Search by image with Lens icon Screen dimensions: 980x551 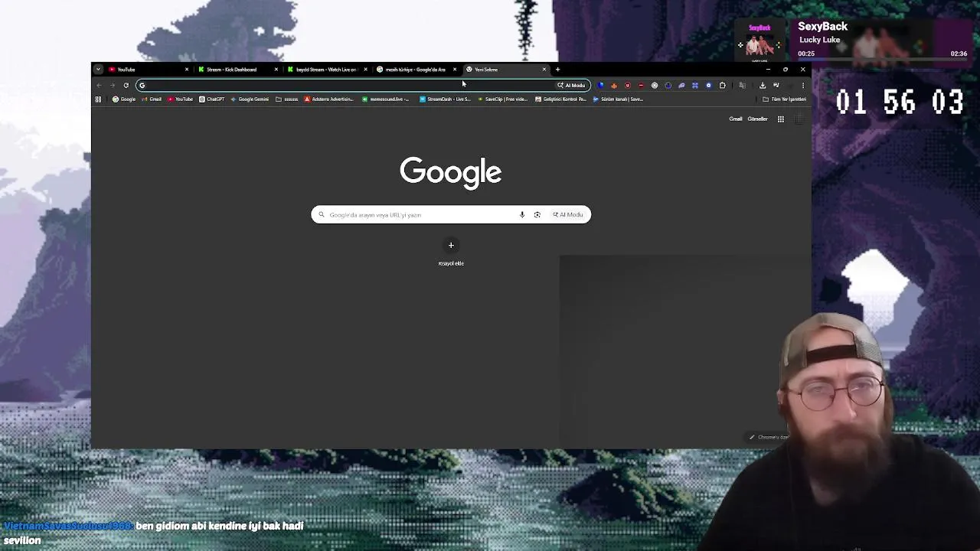point(537,215)
